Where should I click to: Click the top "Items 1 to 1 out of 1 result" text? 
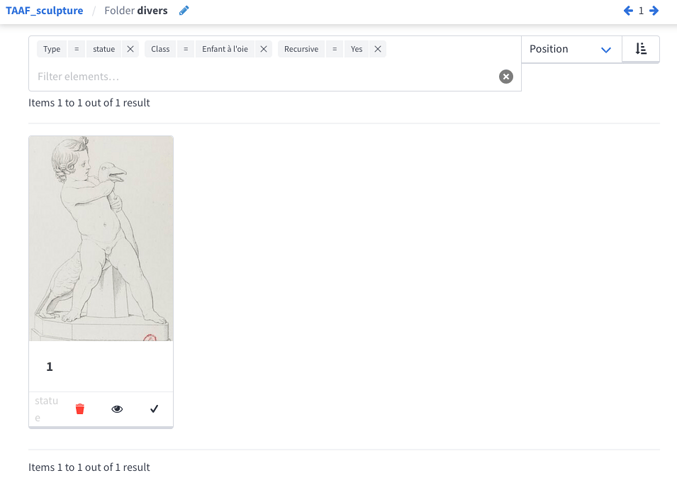pyautogui.click(x=89, y=103)
